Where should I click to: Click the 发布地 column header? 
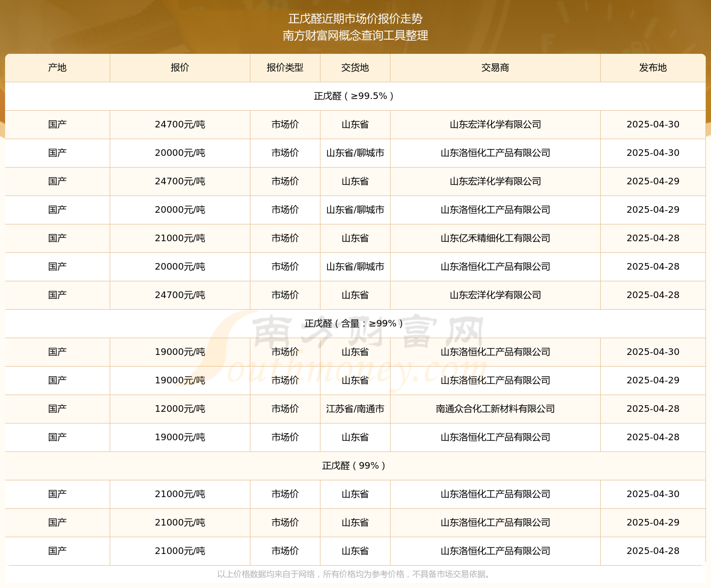[x=653, y=68]
